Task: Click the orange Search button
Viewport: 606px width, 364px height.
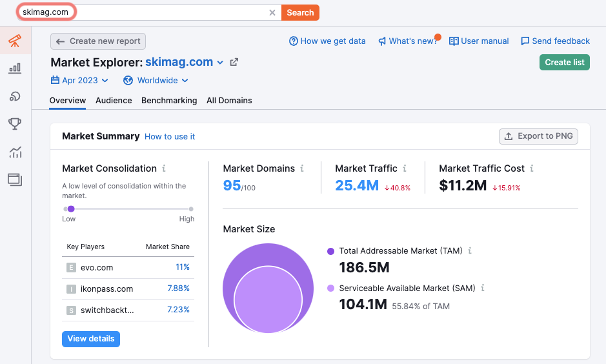Action: point(300,13)
